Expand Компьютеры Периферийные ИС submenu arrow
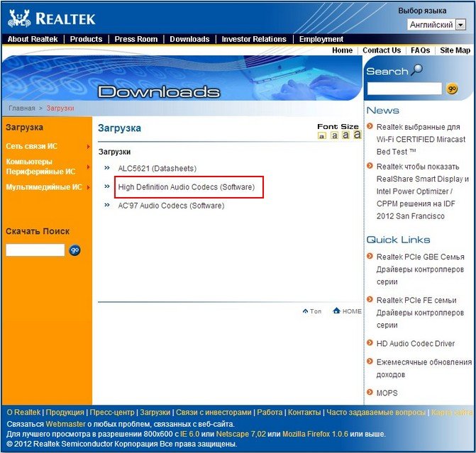This screenshot has height=453, width=476. (x=88, y=167)
